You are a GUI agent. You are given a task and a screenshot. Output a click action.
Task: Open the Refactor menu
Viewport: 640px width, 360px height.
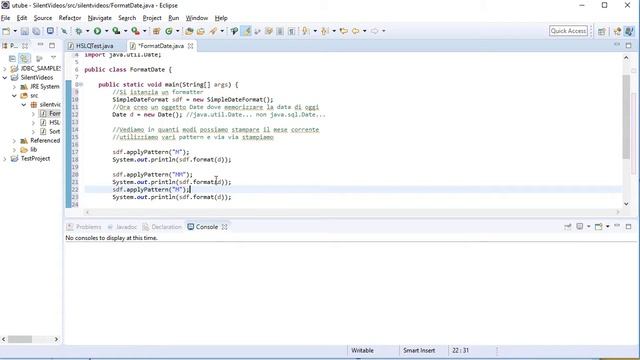point(70,18)
